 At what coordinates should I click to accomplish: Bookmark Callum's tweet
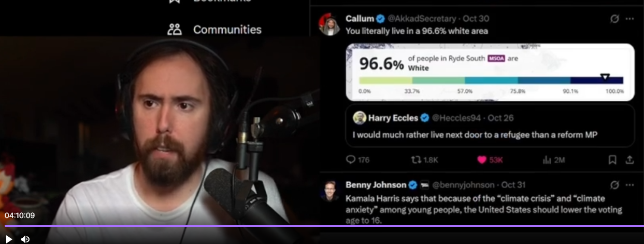pos(612,160)
